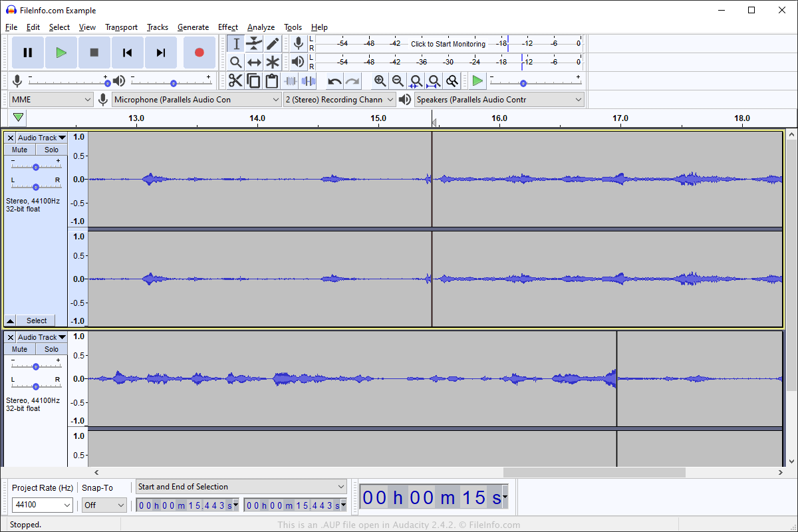Close the top Audio Track with its X
This screenshot has height=532, width=798.
11,138
